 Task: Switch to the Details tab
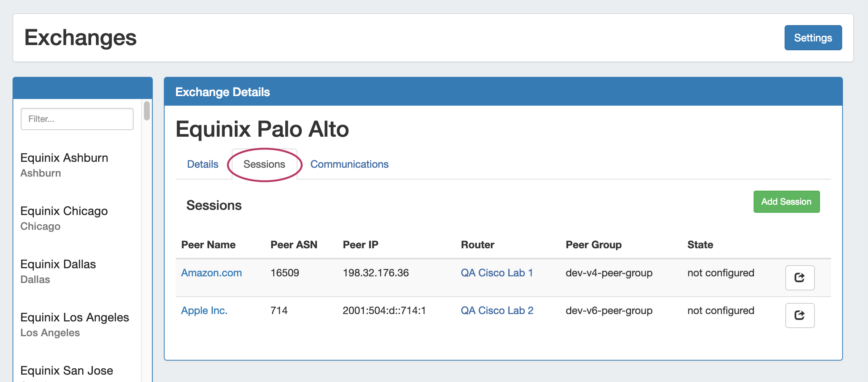click(203, 164)
